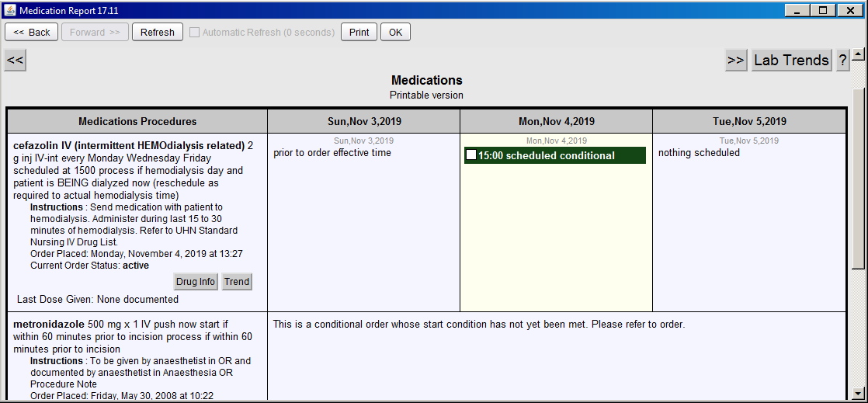Image resolution: width=868 pixels, height=403 pixels.
Task: Check the 15:00 scheduled conditional checkbox
Action: (471, 155)
